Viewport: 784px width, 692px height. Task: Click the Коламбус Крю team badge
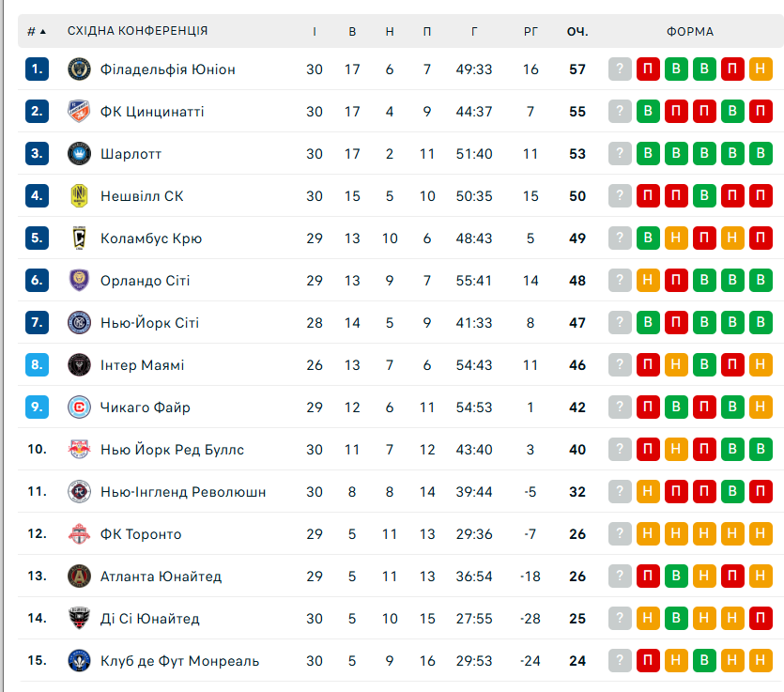coord(78,238)
